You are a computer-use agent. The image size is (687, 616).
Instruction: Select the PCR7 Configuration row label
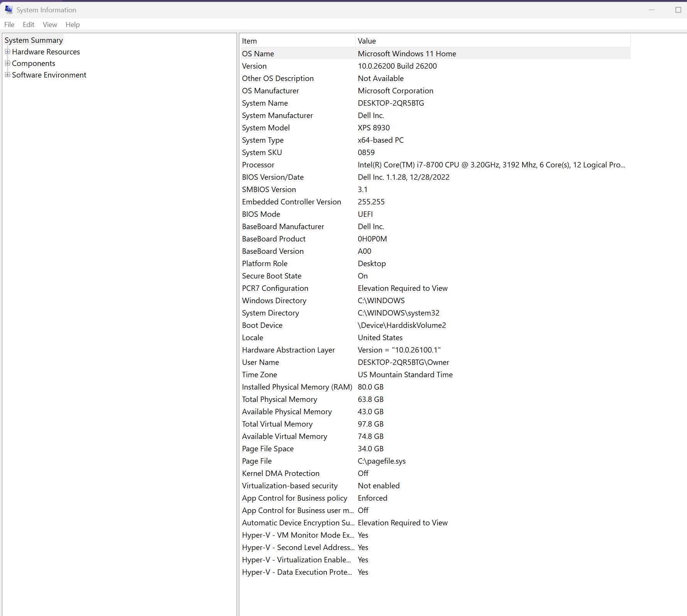tap(275, 288)
